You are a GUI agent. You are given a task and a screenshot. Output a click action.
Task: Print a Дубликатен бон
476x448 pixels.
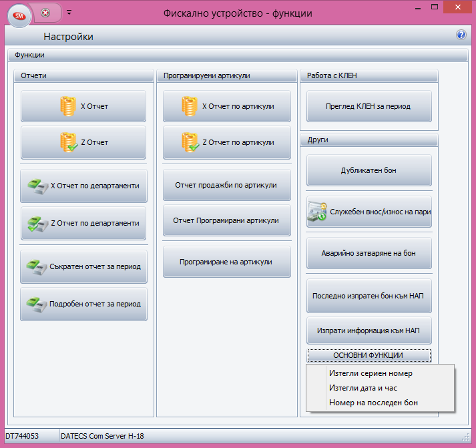point(369,170)
